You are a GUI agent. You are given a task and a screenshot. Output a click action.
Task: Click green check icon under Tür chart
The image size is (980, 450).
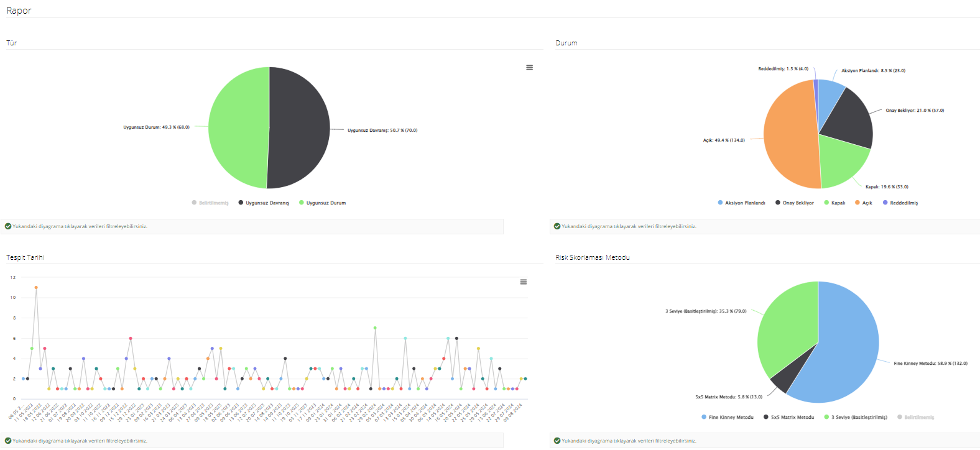(8, 226)
